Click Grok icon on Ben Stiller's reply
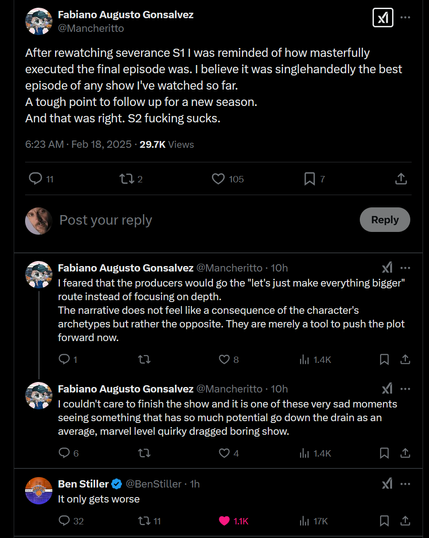Screen dimensions: 429x538 tap(387, 484)
